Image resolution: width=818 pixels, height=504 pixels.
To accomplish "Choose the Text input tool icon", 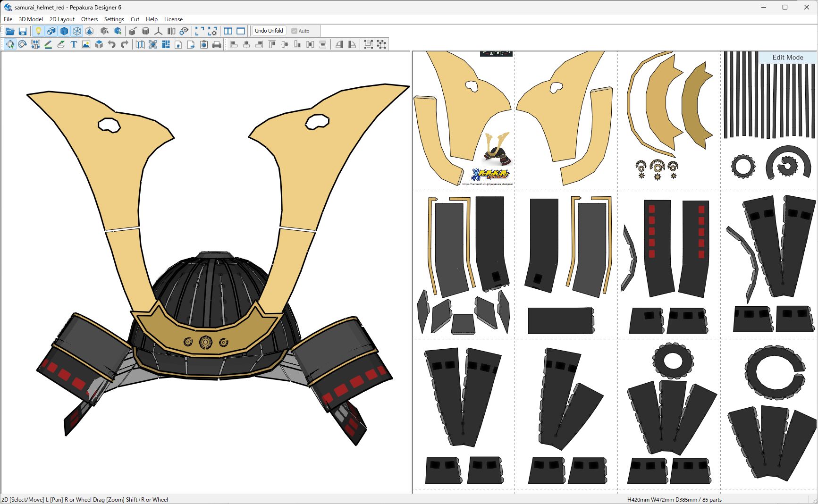I will coord(74,44).
